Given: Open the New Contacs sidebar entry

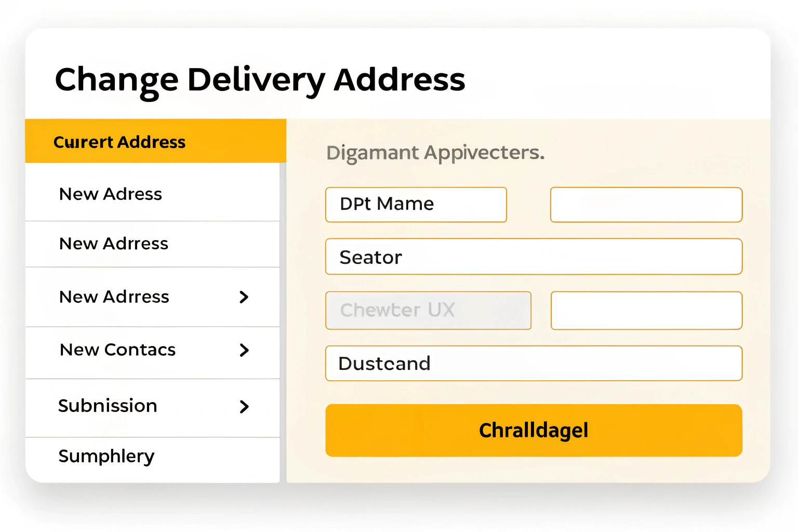Looking at the screenshot, I should point(118,350).
